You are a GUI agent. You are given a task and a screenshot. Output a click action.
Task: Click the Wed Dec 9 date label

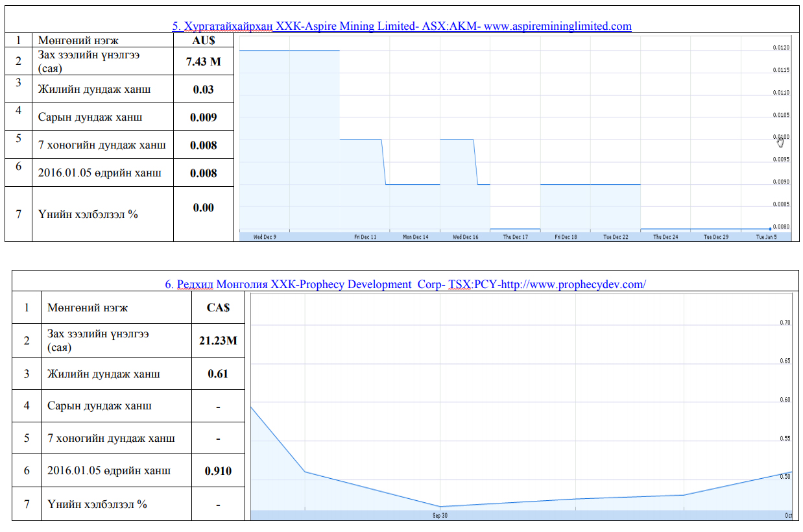[x=265, y=237]
